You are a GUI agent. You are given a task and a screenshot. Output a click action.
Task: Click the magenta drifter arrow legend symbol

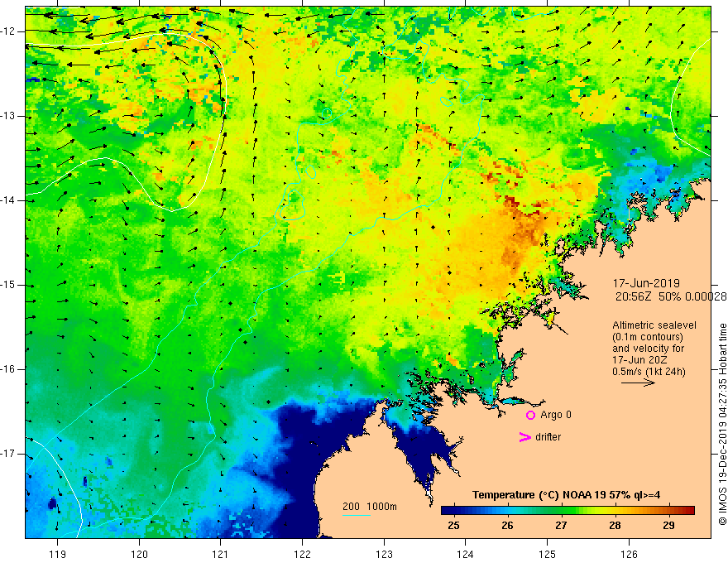(525, 437)
